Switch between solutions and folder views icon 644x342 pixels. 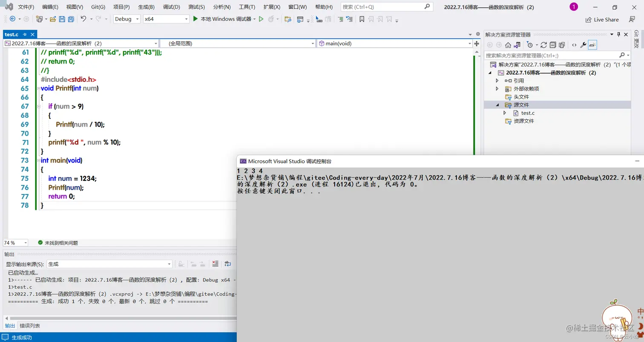point(517,45)
